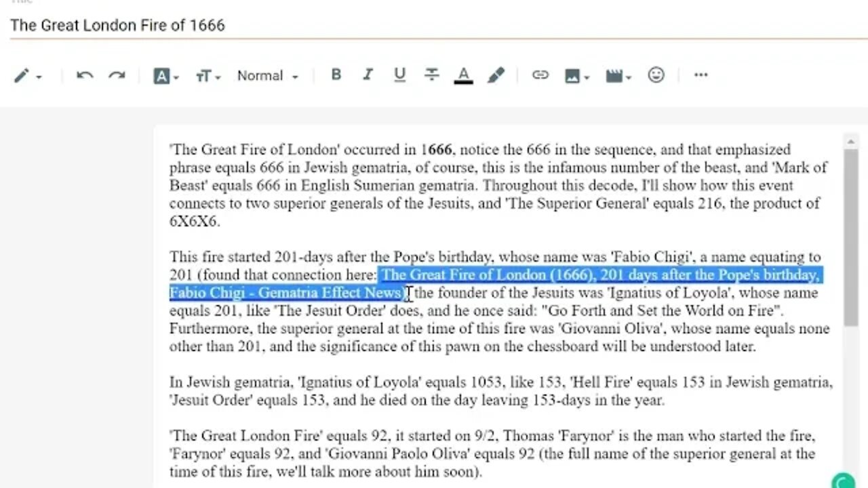Open the pencil compose mode dropdown
The width and height of the screenshot is (868, 488).
(x=28, y=76)
